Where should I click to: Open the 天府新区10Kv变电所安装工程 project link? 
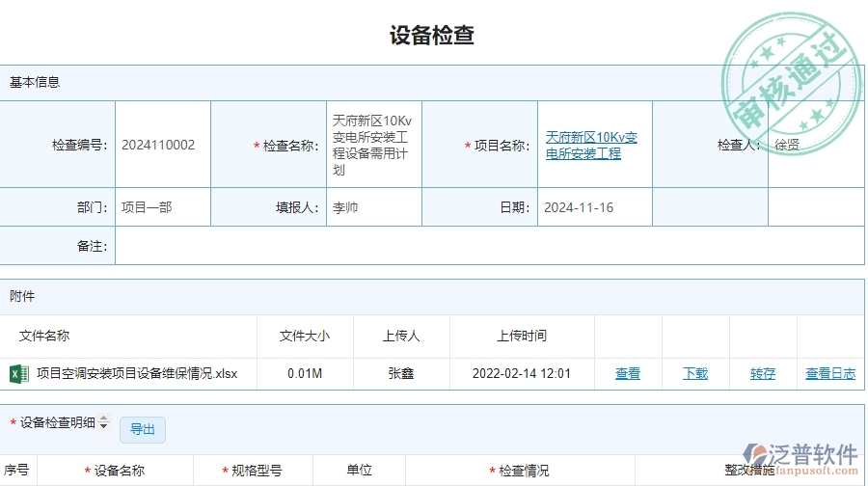(x=591, y=146)
